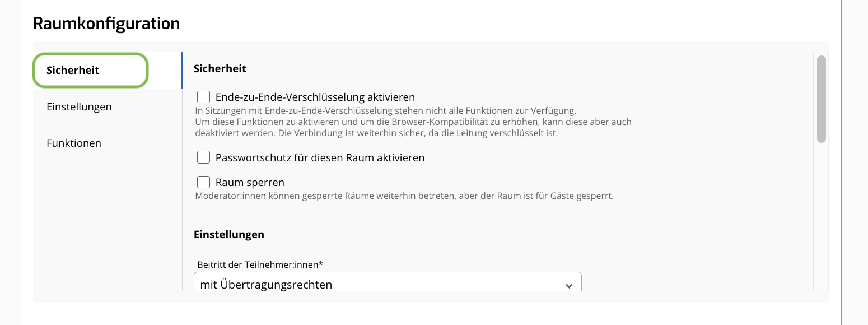The height and width of the screenshot is (325, 868).
Task: Click the dropdown chevron arrow icon
Action: (569, 286)
